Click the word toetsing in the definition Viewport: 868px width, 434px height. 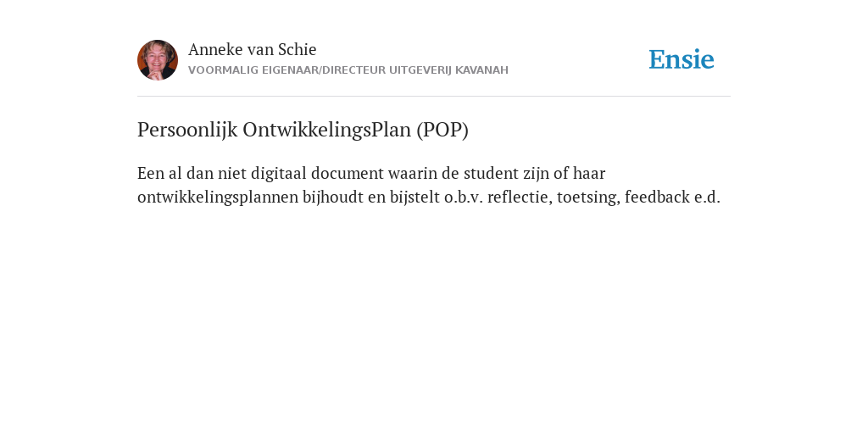pyautogui.click(x=588, y=198)
